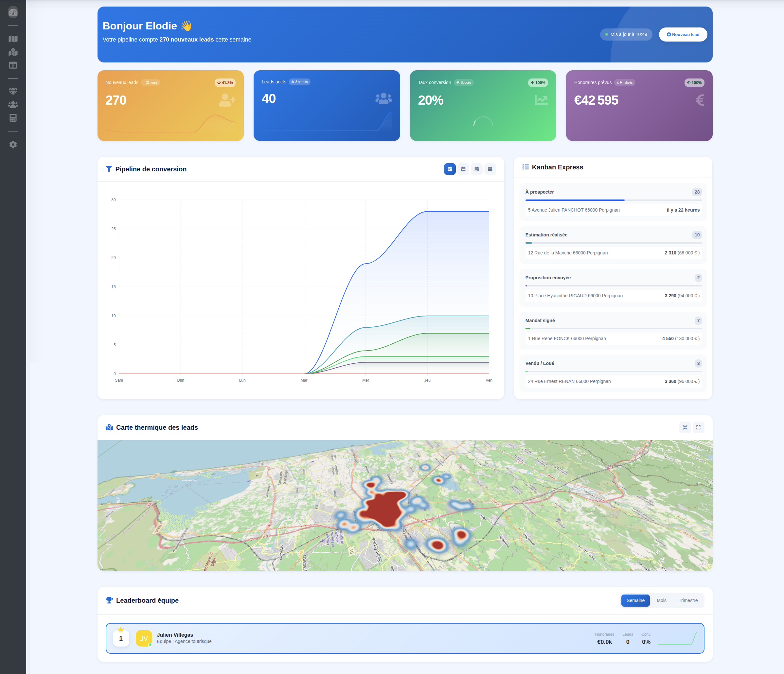This screenshot has width=784, height=674.
Task: Open the map with location pin icon
Action: pos(13,52)
